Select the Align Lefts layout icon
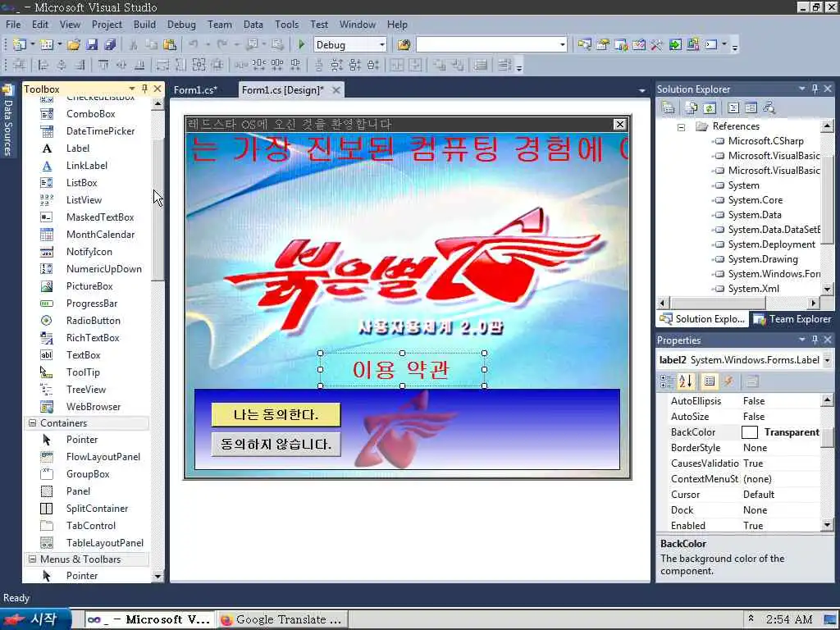Viewport: 840px width, 630px height. pos(43,66)
